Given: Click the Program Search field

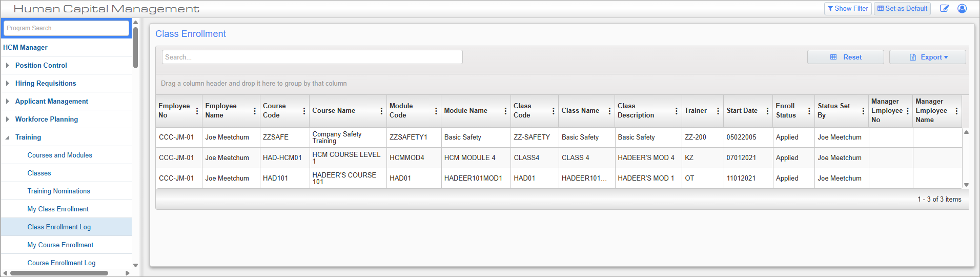Looking at the screenshot, I should click(x=67, y=28).
